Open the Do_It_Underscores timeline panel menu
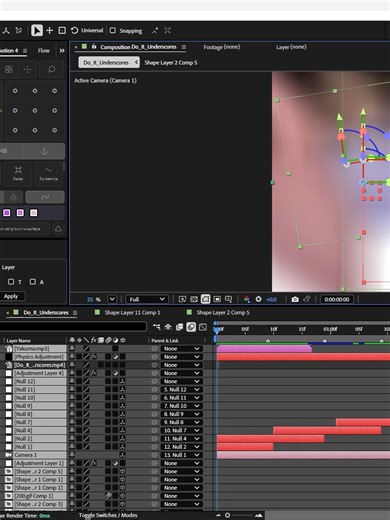The height and width of the screenshot is (520, 390). click(75, 313)
